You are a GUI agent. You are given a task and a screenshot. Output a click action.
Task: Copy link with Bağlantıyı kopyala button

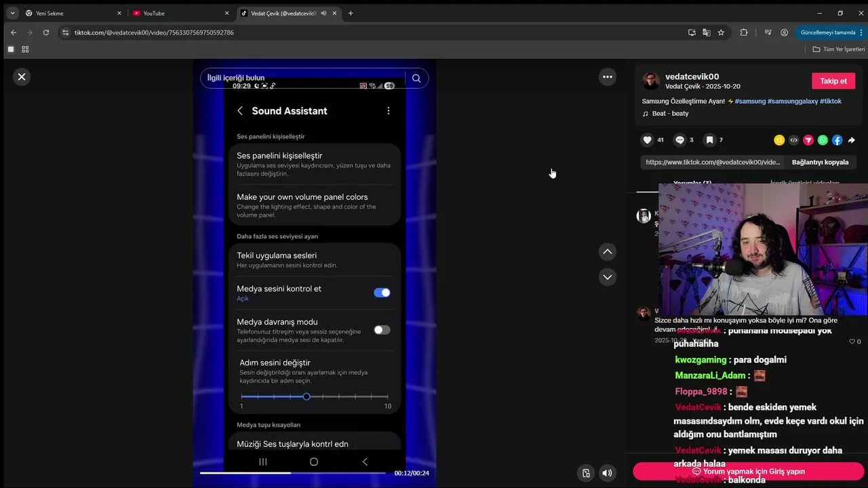coord(821,162)
